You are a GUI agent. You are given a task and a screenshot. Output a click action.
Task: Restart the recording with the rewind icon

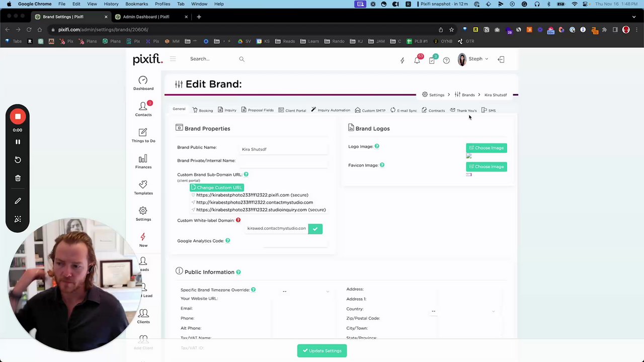point(18,160)
